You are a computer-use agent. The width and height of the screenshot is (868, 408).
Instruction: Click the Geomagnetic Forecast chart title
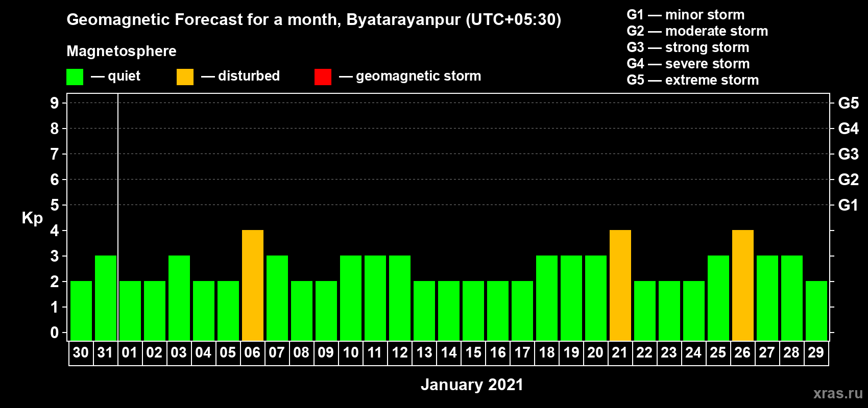click(314, 20)
